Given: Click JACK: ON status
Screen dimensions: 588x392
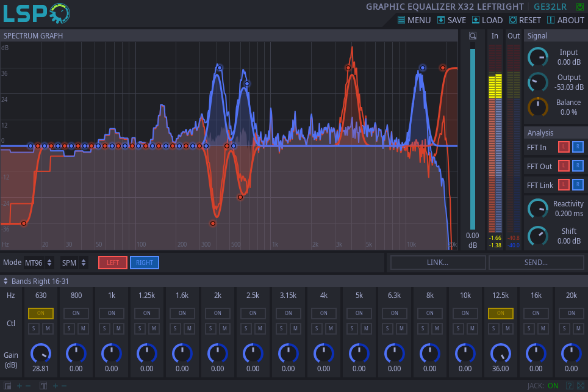Looking at the screenshot, I should pyautogui.click(x=543, y=386).
